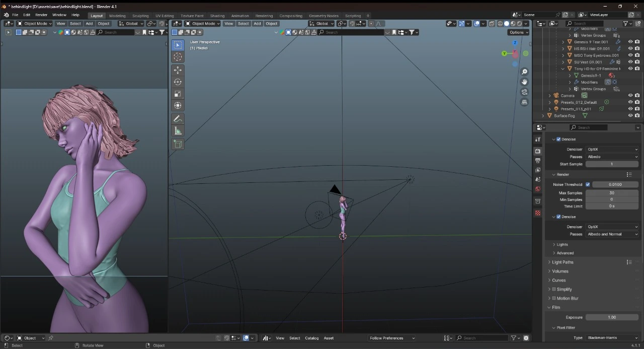This screenshot has height=349, width=644.
Task: Open the Texture properties checker icon
Action: (x=538, y=213)
